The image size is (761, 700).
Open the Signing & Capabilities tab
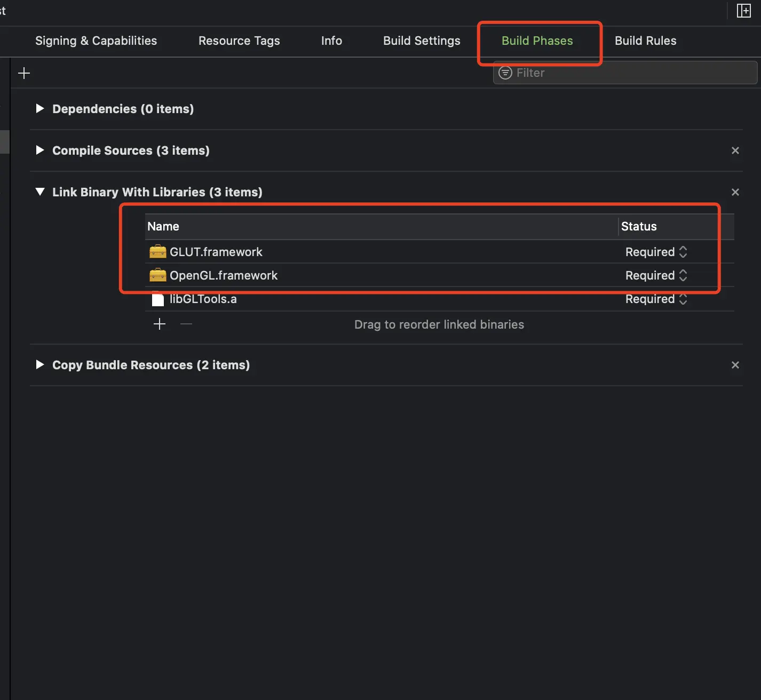click(x=96, y=41)
